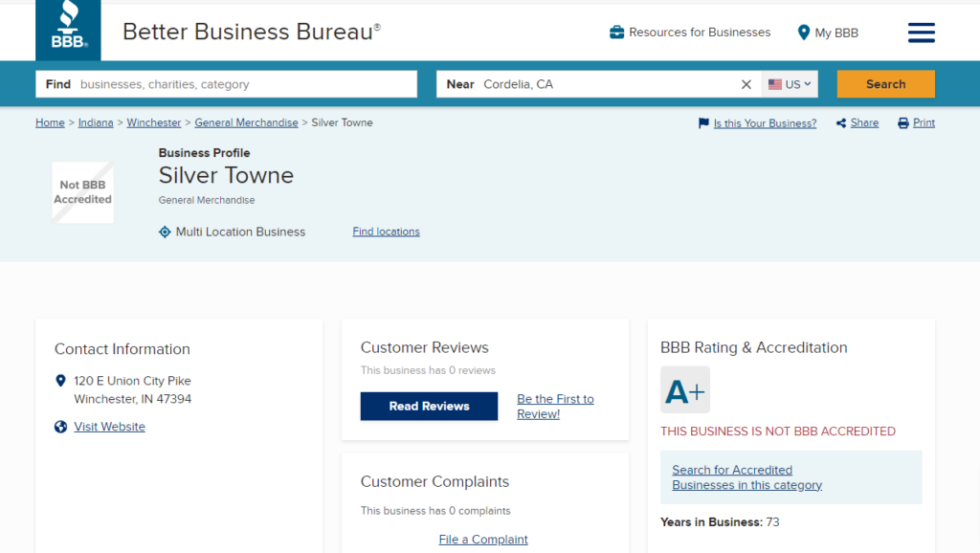Image resolution: width=980 pixels, height=553 pixels.
Task: Click the Share icon
Action: pos(841,123)
